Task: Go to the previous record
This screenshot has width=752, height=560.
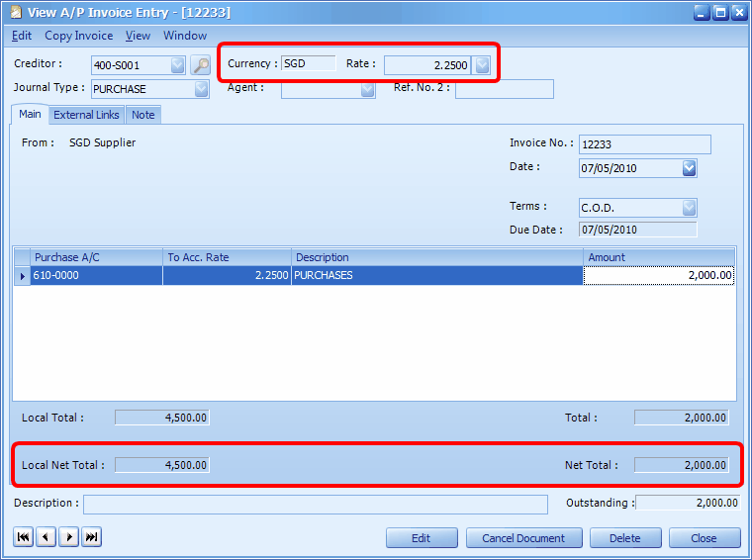Action: 46,537
